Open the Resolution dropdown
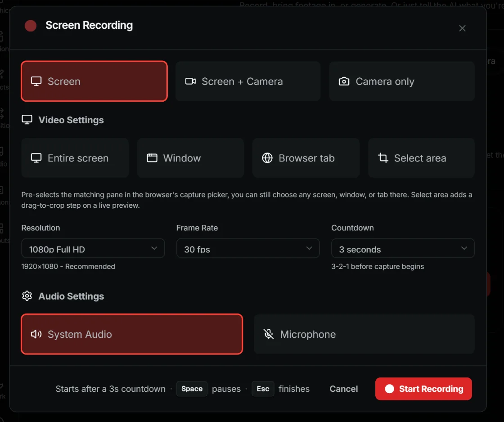 (x=93, y=248)
